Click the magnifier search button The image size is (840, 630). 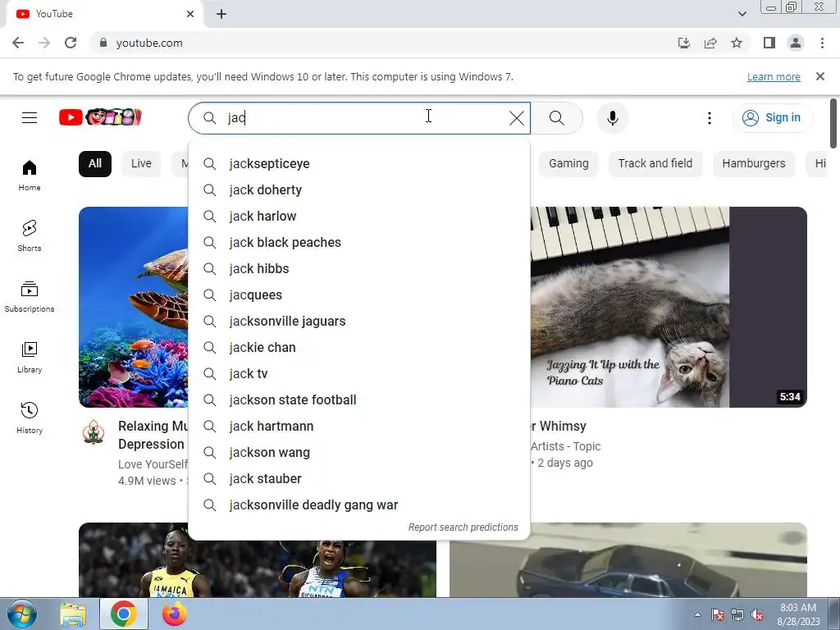coord(557,118)
